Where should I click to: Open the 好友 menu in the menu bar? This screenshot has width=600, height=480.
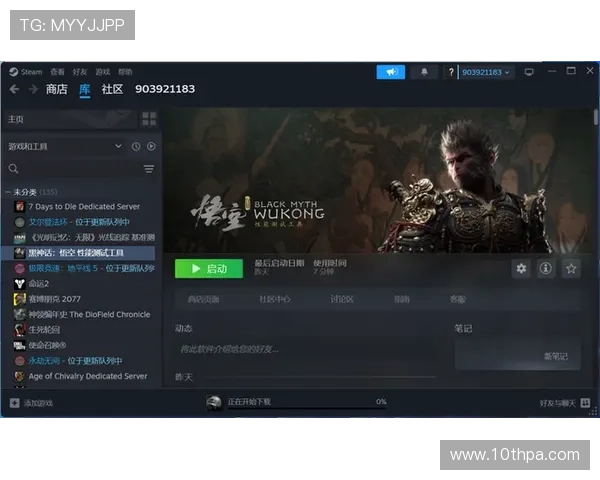pos(79,72)
